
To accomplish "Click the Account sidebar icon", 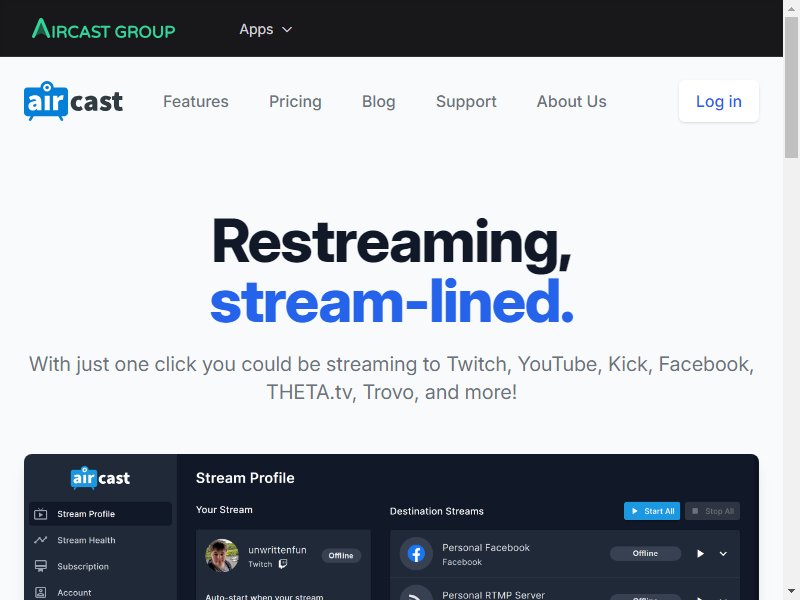I will pyautogui.click(x=40, y=592).
